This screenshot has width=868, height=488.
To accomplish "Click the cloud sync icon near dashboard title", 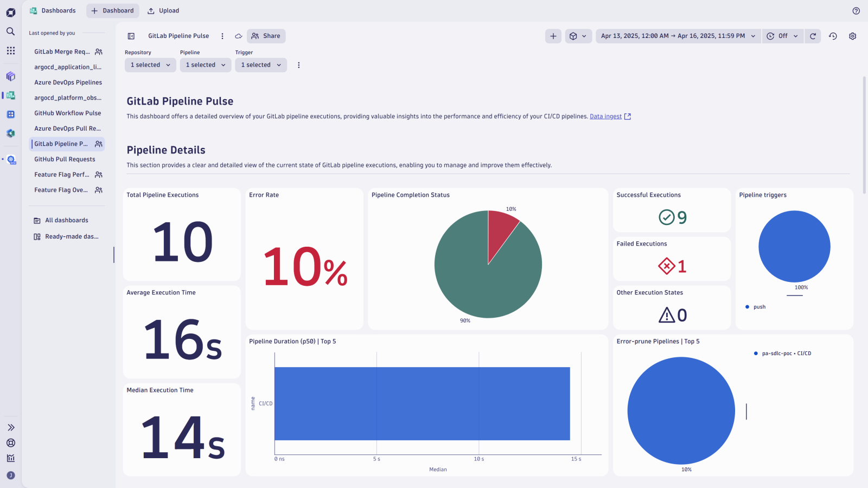I will click(238, 36).
